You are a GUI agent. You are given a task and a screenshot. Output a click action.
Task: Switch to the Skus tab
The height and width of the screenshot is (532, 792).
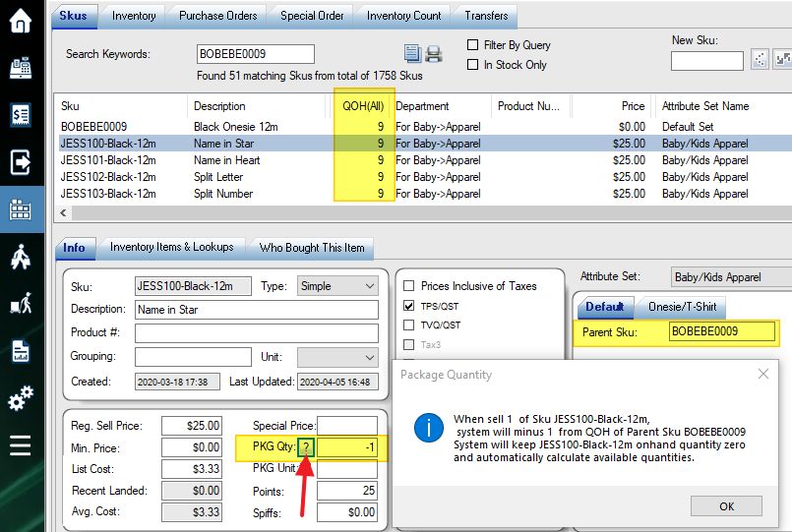73,16
